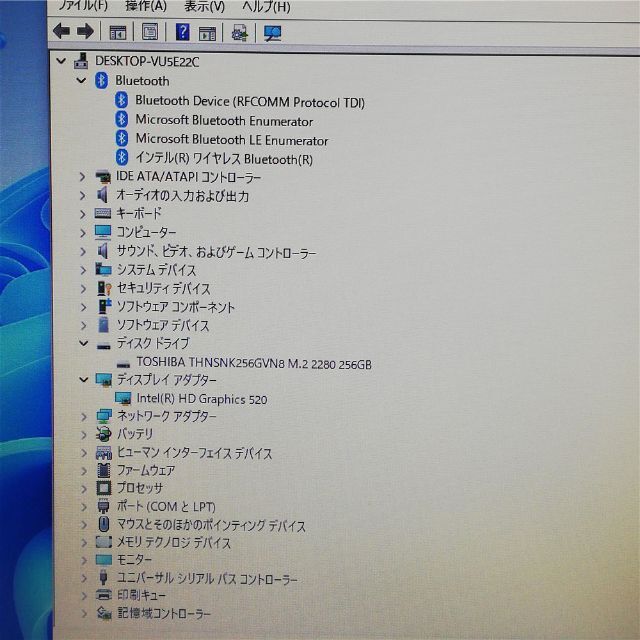Click the Forward arrow toolbar button

point(85,31)
